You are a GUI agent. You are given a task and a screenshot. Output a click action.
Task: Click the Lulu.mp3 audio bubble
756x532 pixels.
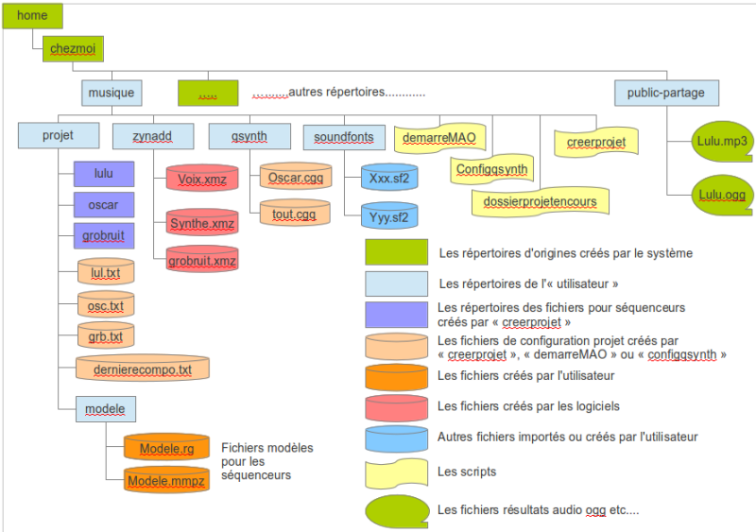pos(722,142)
